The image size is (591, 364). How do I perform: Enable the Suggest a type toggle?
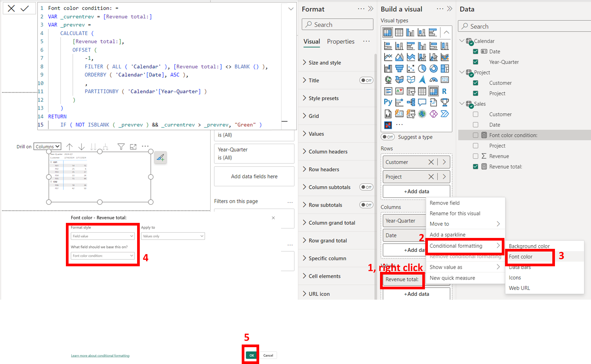click(x=388, y=137)
